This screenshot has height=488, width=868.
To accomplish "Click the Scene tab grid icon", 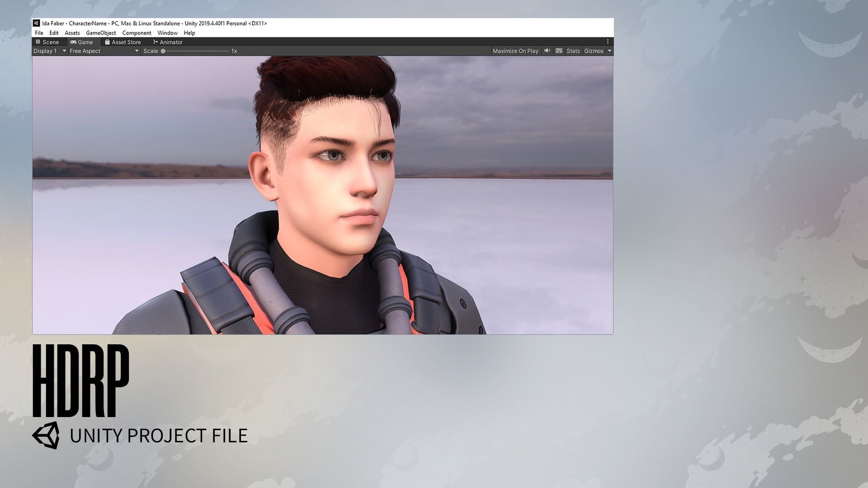I will pyautogui.click(x=38, y=42).
